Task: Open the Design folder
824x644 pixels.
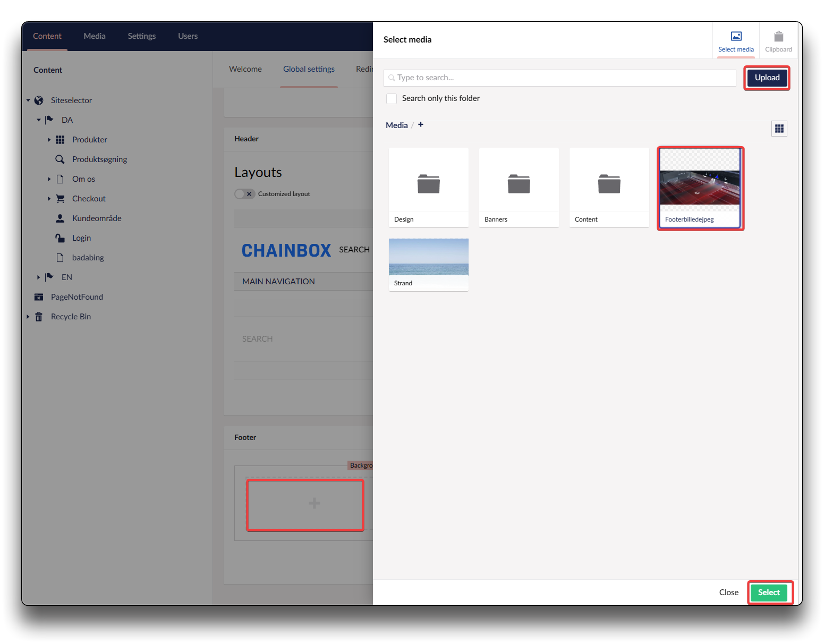Action: tap(428, 187)
